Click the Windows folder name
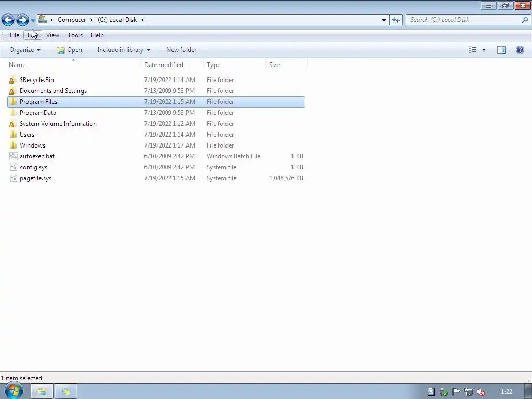 [x=32, y=145]
